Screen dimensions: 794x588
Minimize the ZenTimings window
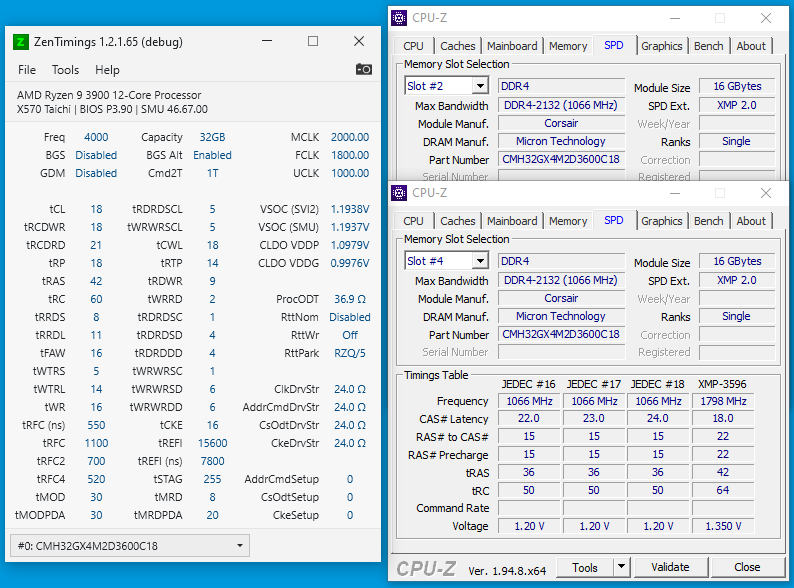tap(267, 42)
